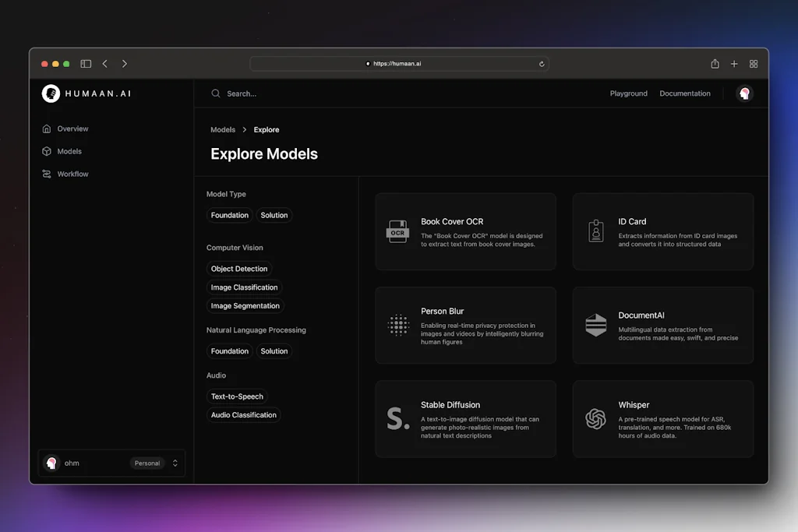Toggle the Text-to-Speech audio filter
Viewport: 798px width, 532px height.
point(237,396)
